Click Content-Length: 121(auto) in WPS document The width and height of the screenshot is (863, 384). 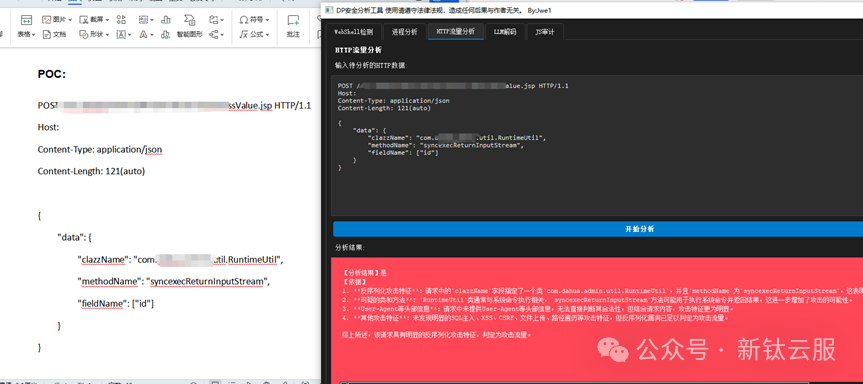tap(91, 171)
